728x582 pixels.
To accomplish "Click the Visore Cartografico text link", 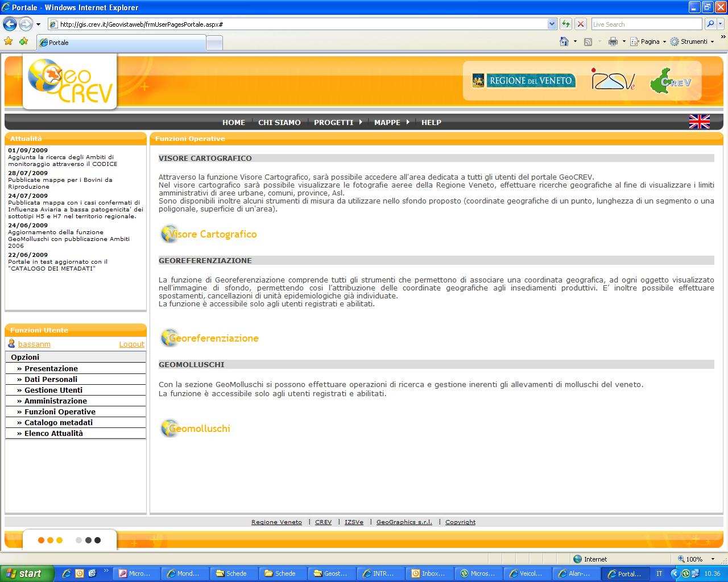I will [x=213, y=234].
